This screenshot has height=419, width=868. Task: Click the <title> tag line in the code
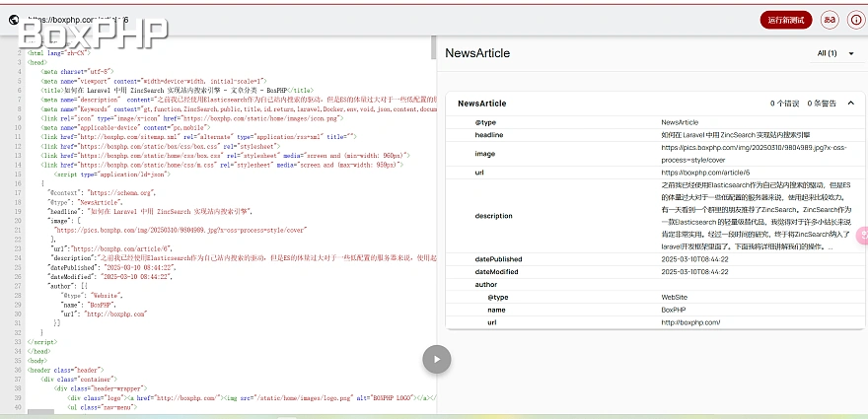[x=178, y=90]
